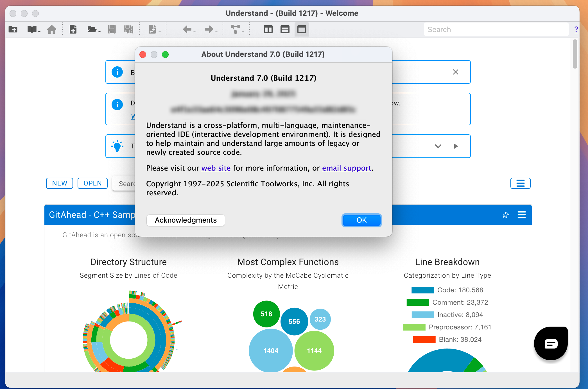Click the Code legend color swatch
588x389 pixels.
coord(423,290)
